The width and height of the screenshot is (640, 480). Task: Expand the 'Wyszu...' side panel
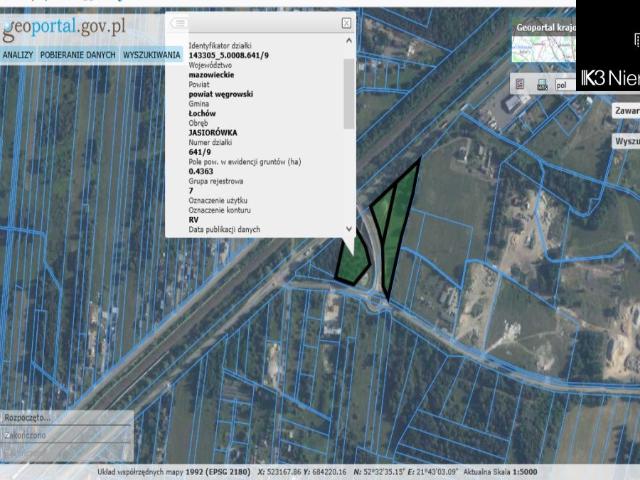tap(626, 141)
